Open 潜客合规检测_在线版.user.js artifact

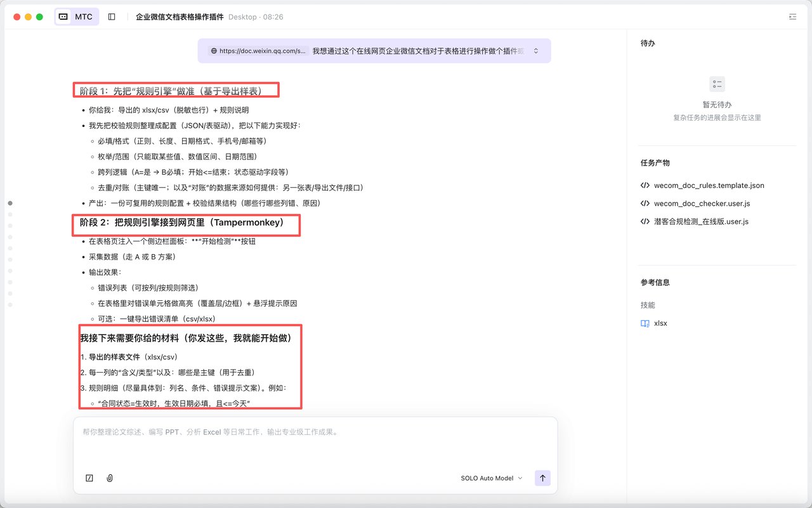695,222
